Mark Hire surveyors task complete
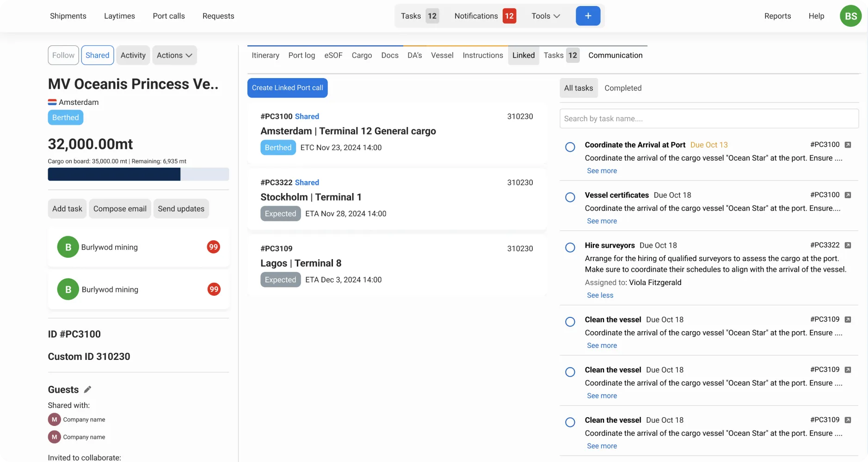Screen dimensions: 868x462 (570, 248)
